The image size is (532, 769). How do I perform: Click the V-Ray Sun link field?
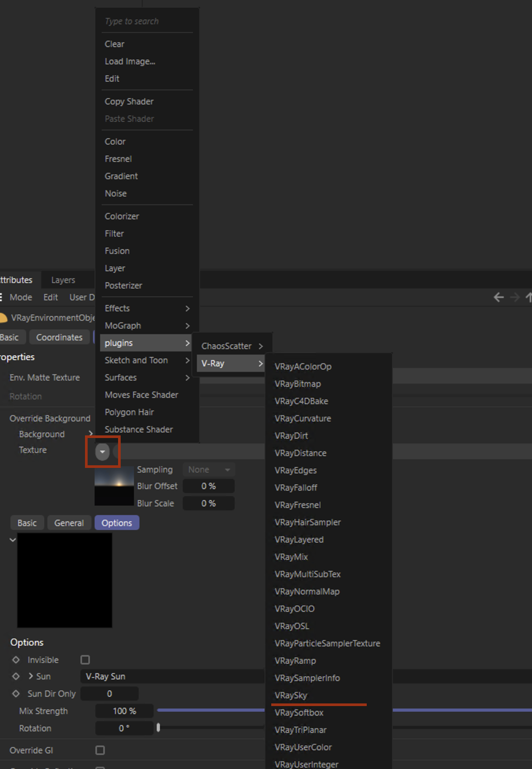pos(172,677)
